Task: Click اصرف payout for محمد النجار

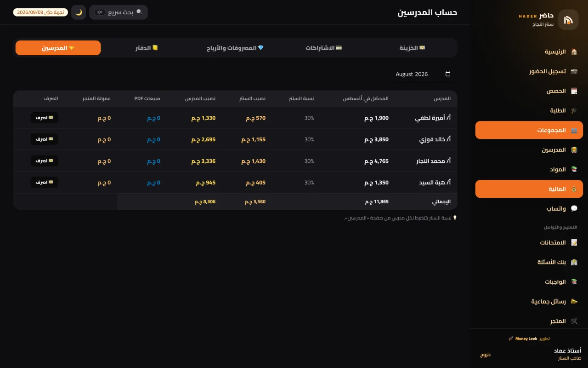Action: tap(45, 161)
